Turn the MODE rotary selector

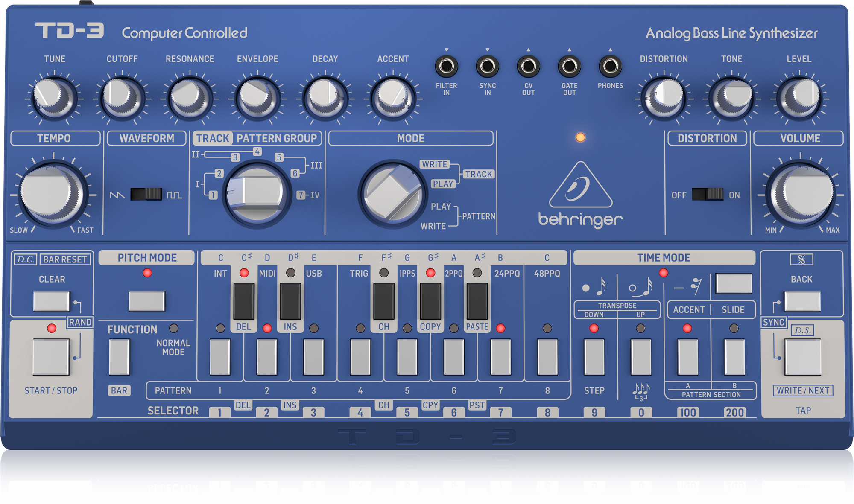click(392, 194)
